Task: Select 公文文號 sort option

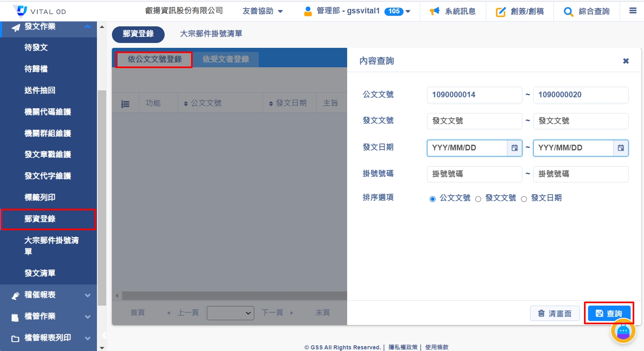Action: click(432, 199)
